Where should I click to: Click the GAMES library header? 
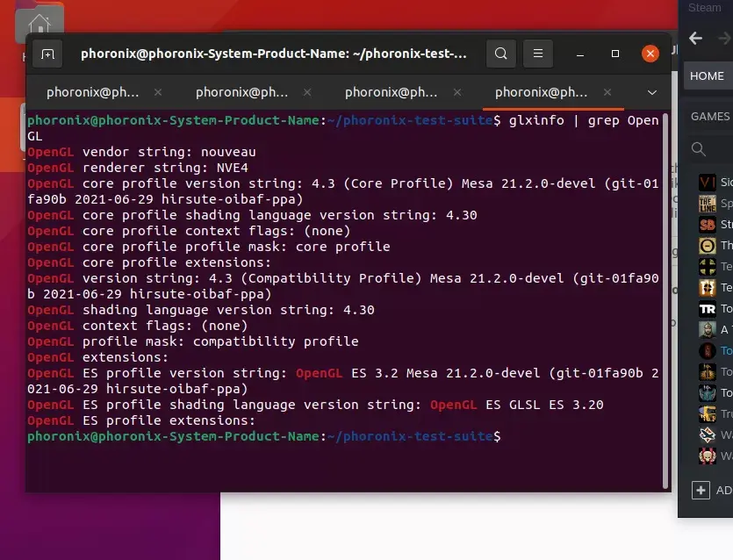point(710,116)
